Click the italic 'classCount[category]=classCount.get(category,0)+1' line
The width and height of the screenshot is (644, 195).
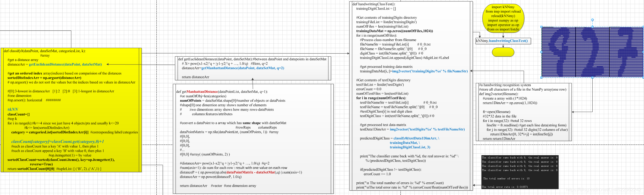click(x=58, y=142)
